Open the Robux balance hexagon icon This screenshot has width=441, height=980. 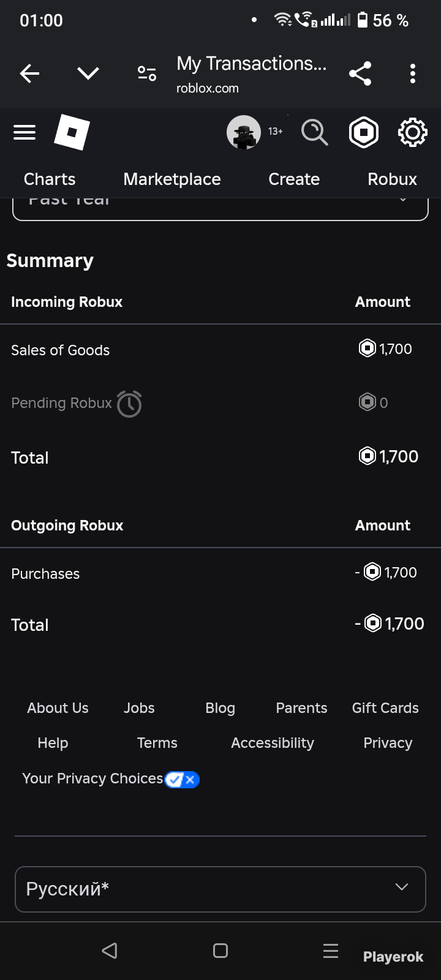click(x=364, y=132)
